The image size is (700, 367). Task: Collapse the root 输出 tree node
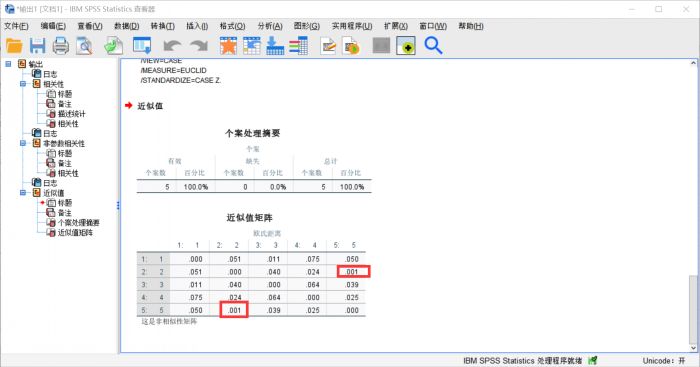tap(8, 64)
